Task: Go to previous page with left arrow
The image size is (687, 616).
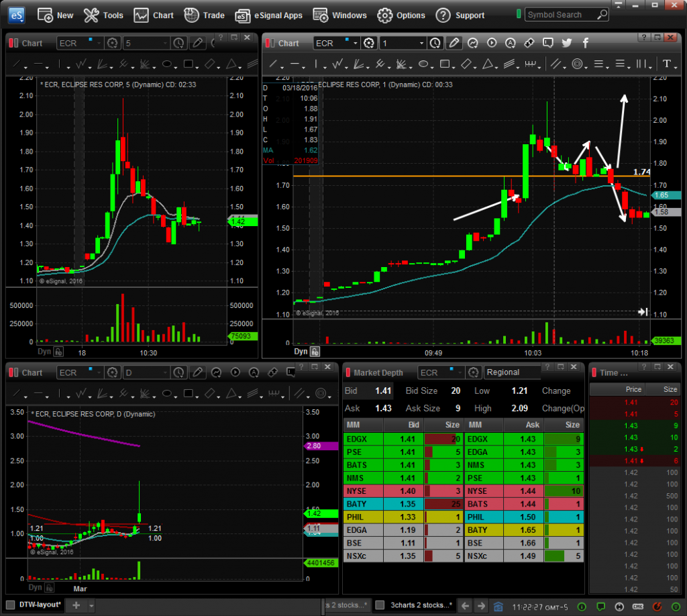Action: [466, 606]
